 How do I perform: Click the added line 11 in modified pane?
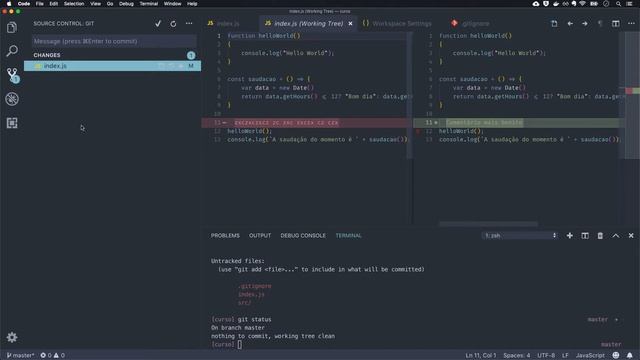coord(519,122)
